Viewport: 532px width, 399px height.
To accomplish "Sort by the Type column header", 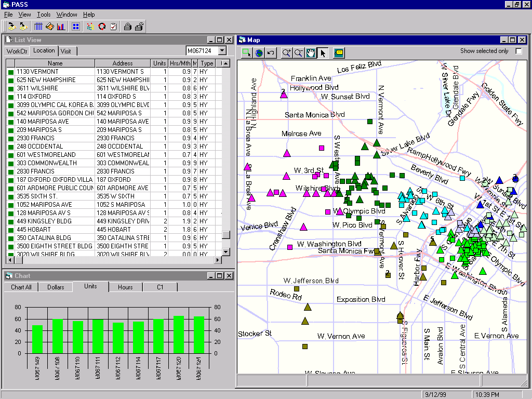I will 207,63.
